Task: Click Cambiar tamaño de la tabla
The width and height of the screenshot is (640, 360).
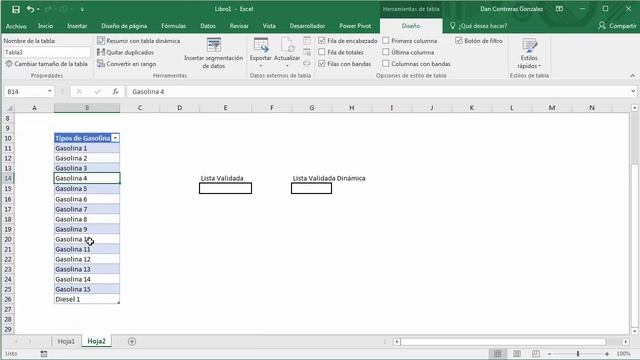Action: point(47,64)
